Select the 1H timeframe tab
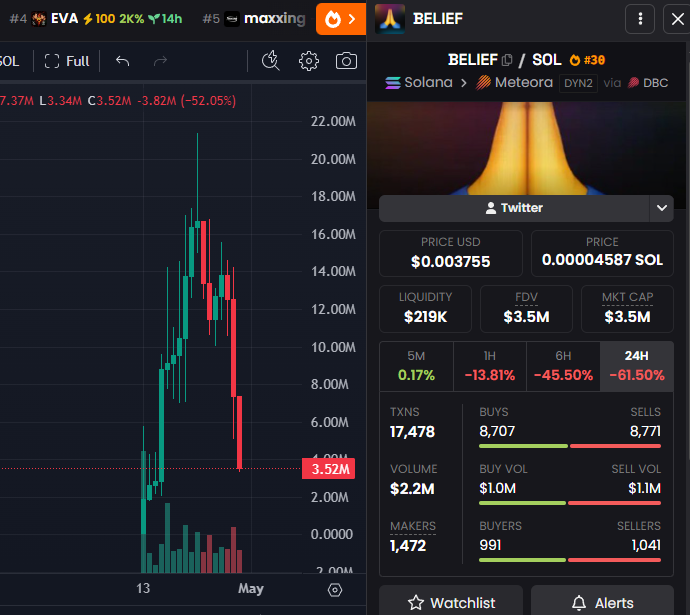This screenshot has width=690, height=615. tap(490, 366)
